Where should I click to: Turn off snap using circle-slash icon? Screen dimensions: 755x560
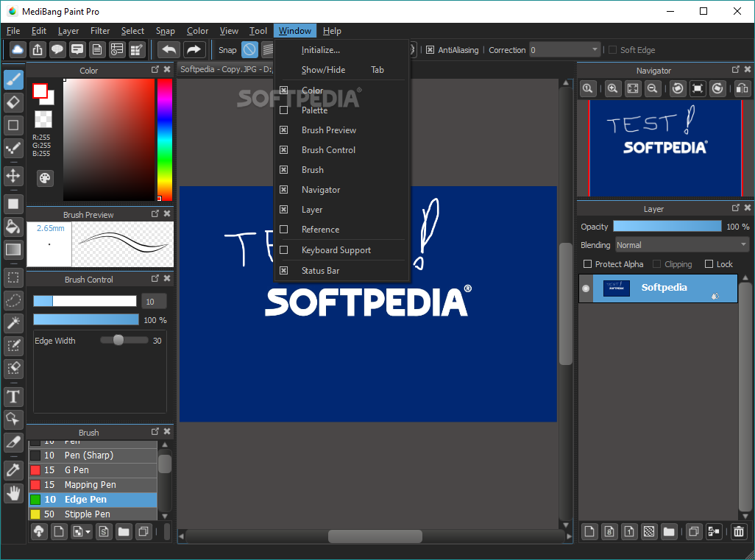tap(249, 49)
